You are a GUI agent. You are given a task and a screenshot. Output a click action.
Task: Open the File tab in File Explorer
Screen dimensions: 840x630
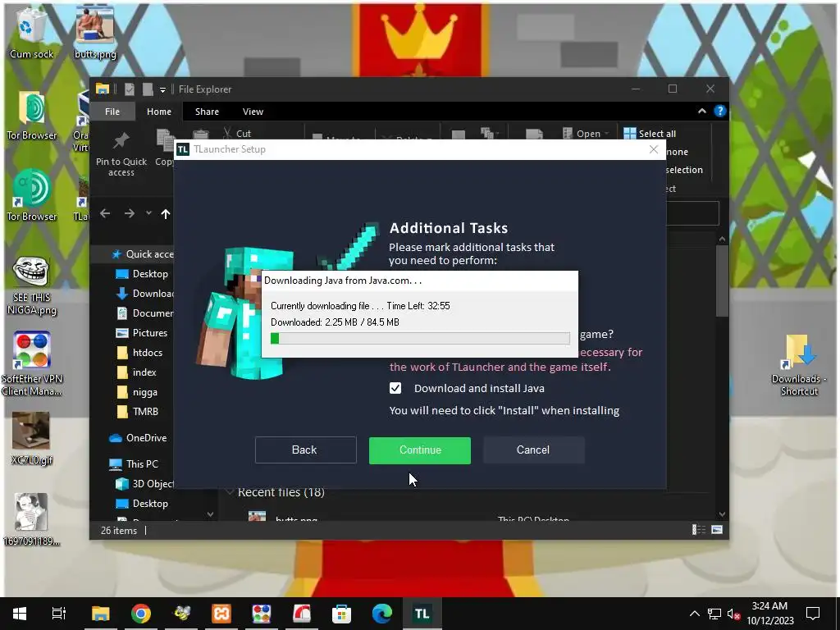pyautogui.click(x=112, y=112)
